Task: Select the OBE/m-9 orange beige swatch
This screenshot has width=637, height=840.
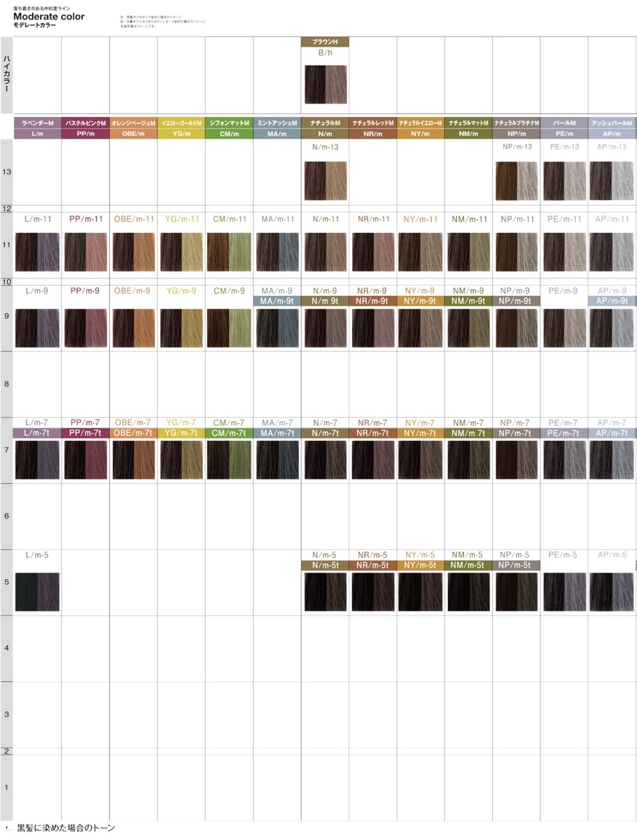Action: [133, 328]
